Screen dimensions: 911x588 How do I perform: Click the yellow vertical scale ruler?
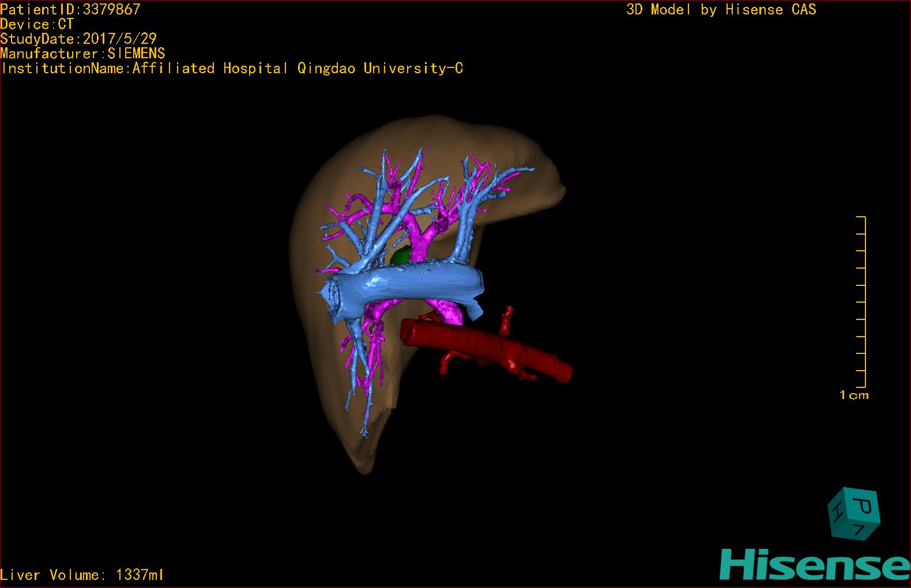pyautogui.click(x=861, y=302)
